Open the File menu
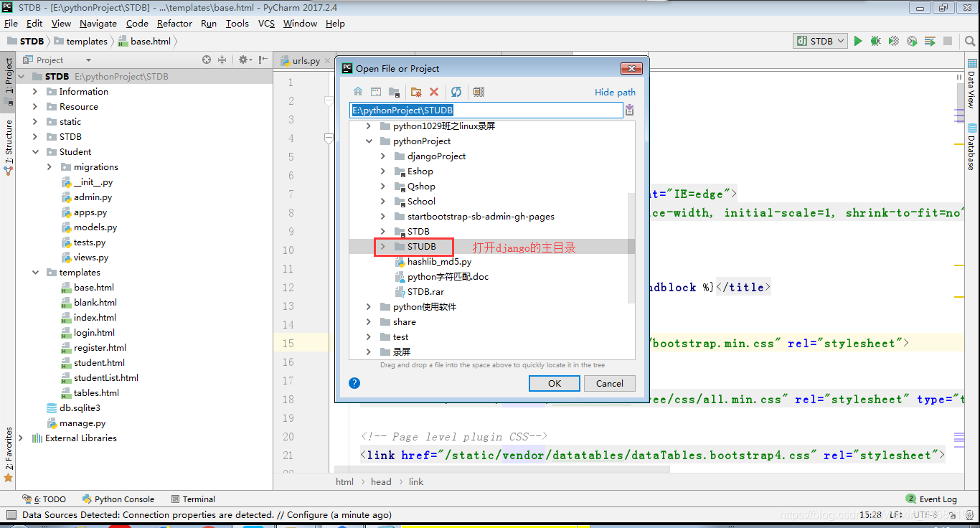 (x=11, y=24)
